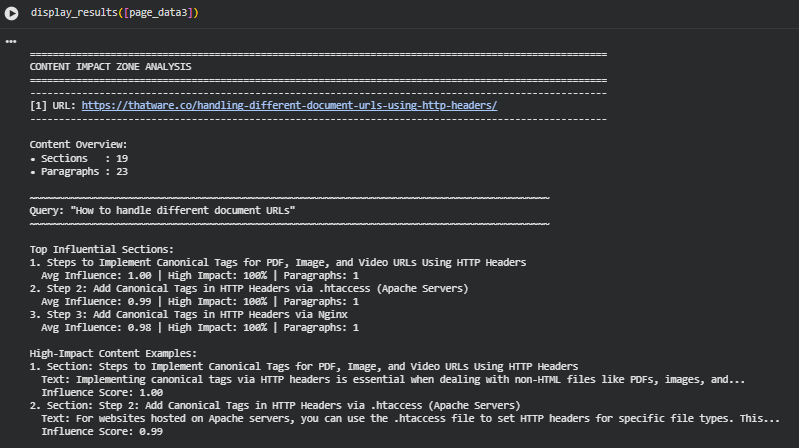
Task: Click the Query text line
Action: (x=162, y=210)
